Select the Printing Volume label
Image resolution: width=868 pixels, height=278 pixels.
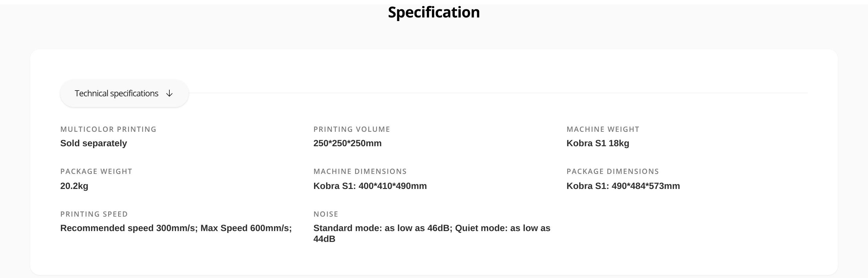click(351, 129)
